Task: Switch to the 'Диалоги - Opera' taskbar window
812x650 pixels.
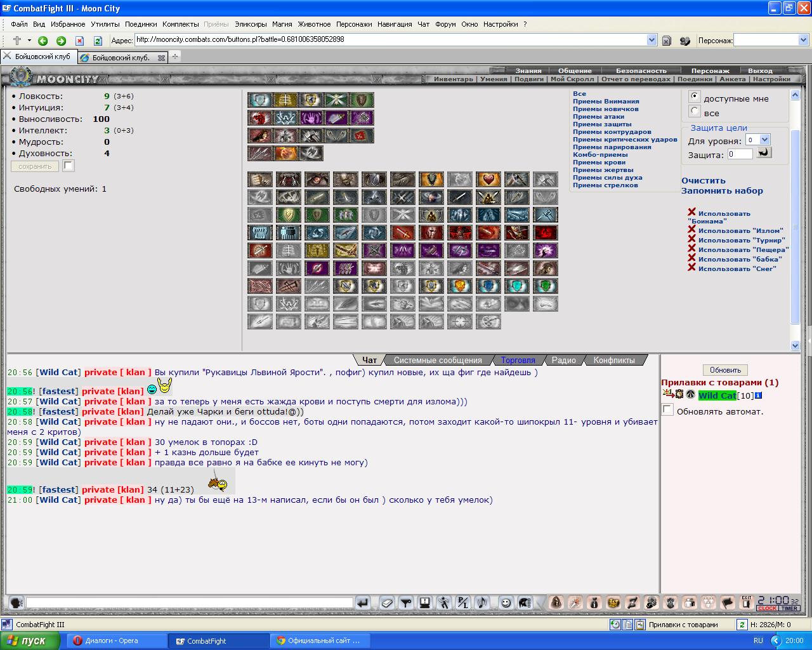Action: click(x=117, y=640)
